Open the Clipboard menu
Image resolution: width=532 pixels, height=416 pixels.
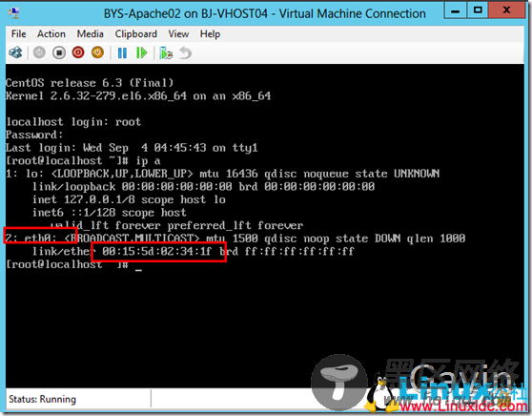tap(135, 34)
